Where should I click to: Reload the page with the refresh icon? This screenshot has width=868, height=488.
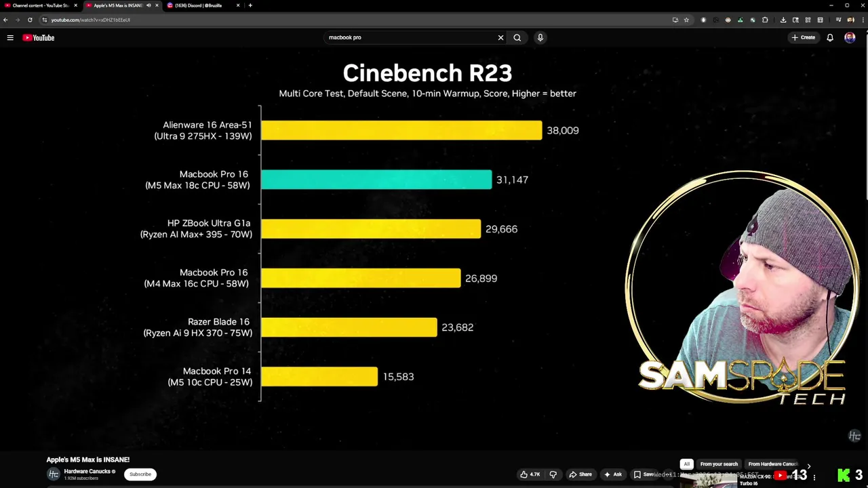point(30,20)
